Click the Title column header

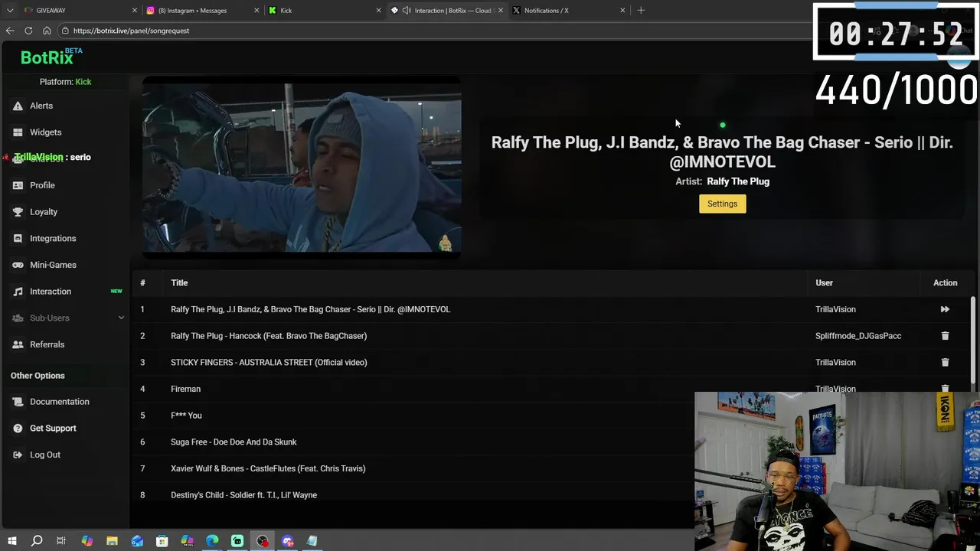tap(179, 283)
